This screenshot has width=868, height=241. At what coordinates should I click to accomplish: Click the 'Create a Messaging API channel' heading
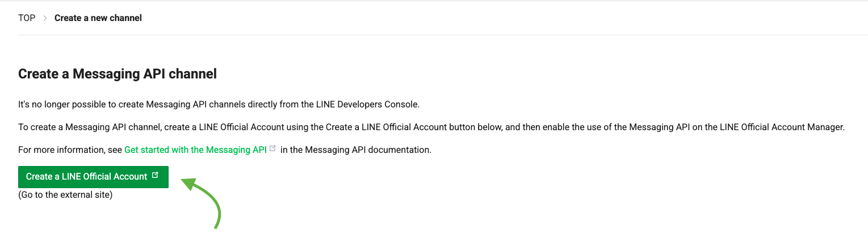click(118, 74)
